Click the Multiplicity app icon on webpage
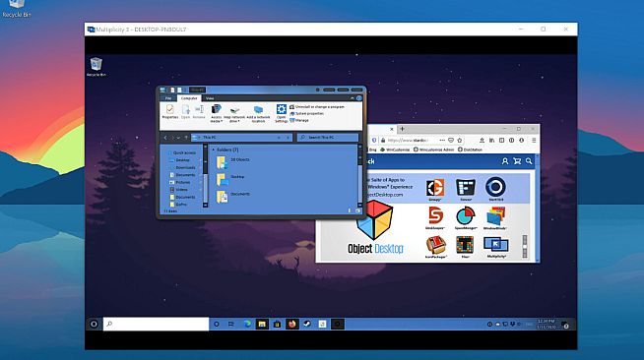This screenshot has width=644, height=360. (496, 245)
